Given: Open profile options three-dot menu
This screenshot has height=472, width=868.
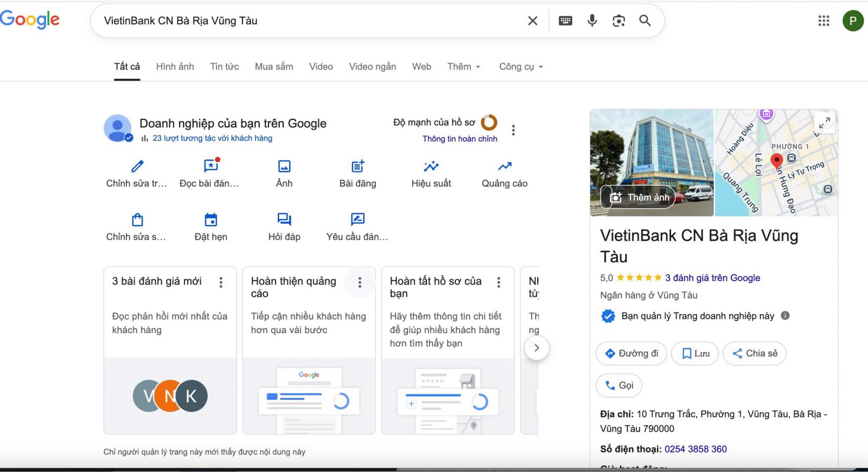Looking at the screenshot, I should pos(513,130).
